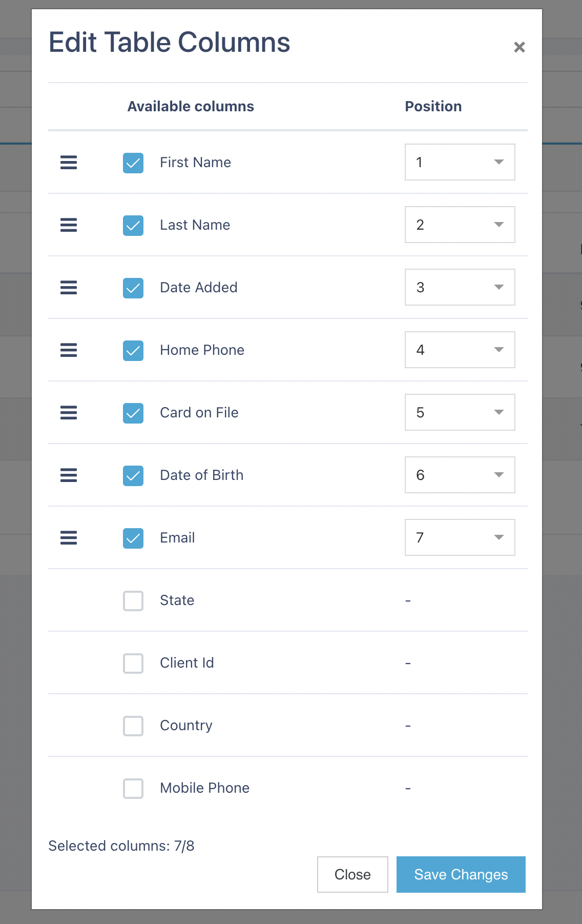
Task: Click the drag handle next to Email
Action: [x=69, y=538]
